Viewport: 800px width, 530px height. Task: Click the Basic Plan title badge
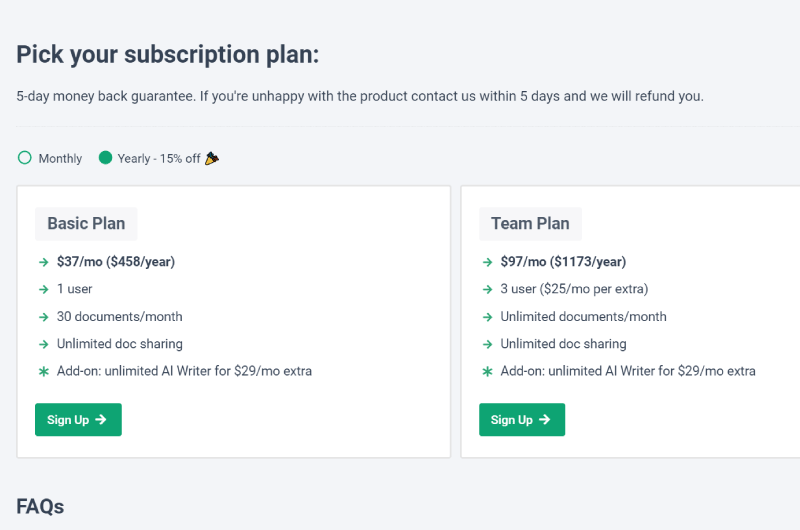86,223
